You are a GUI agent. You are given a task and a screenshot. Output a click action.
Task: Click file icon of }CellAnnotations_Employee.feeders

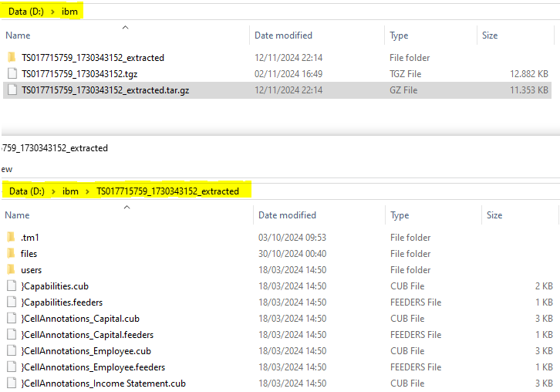[12, 367]
